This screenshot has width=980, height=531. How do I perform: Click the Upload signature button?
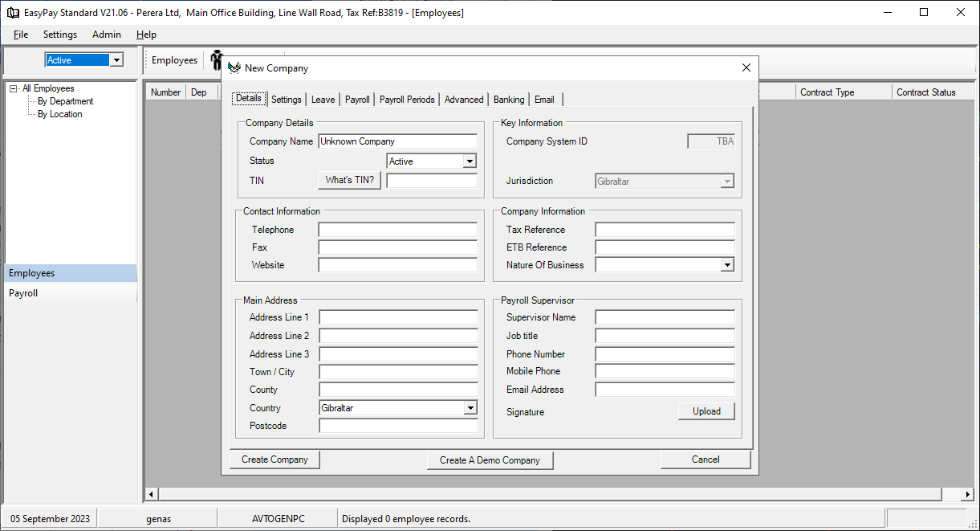pos(706,411)
